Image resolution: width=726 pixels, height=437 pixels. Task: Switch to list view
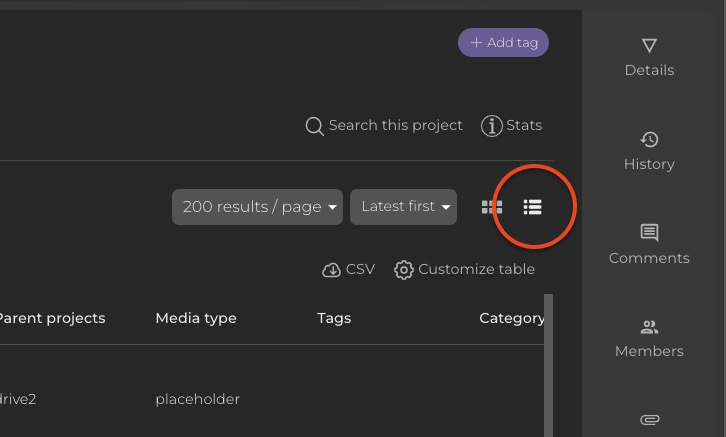pos(532,207)
